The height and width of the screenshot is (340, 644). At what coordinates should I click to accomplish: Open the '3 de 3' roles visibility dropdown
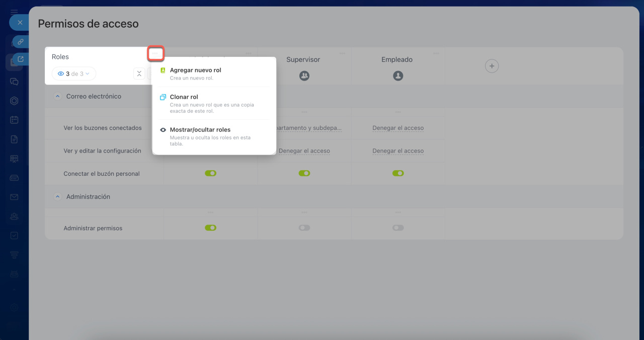[74, 74]
